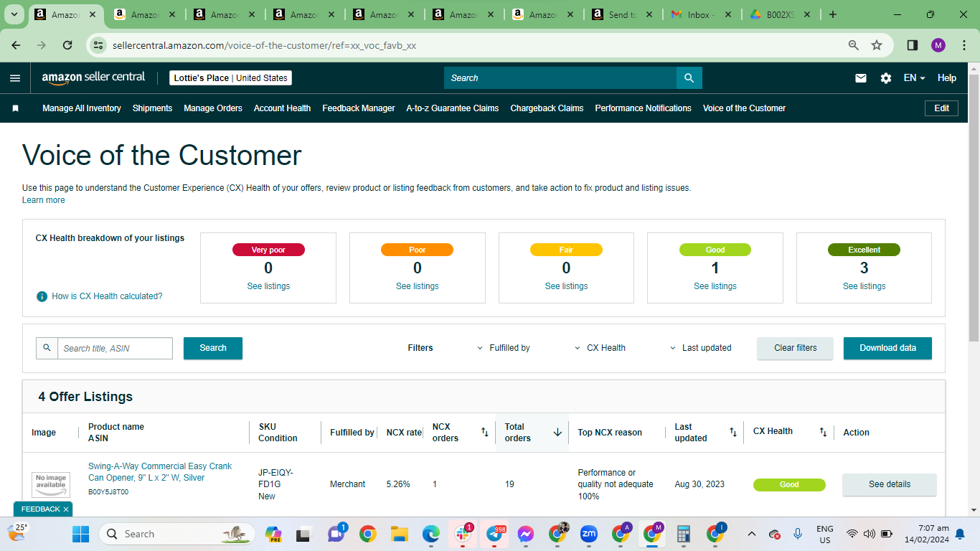The height and width of the screenshot is (551, 980).
Task: Click the Clear filters button
Action: pos(796,348)
